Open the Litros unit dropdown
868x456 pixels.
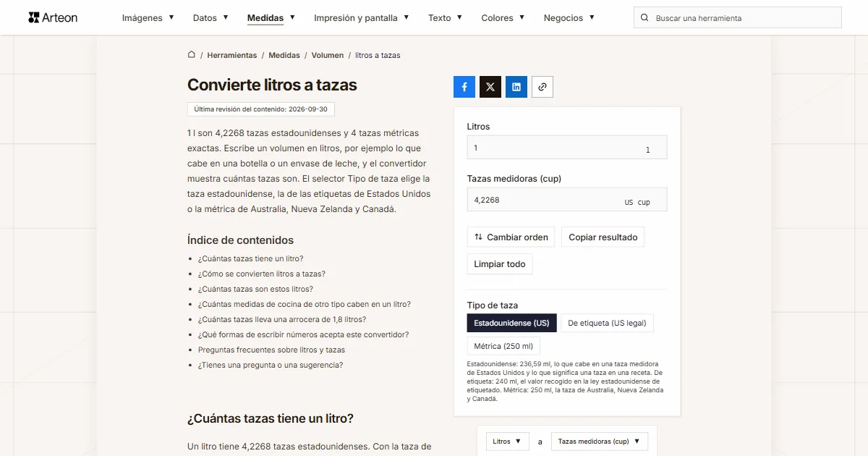tap(508, 442)
